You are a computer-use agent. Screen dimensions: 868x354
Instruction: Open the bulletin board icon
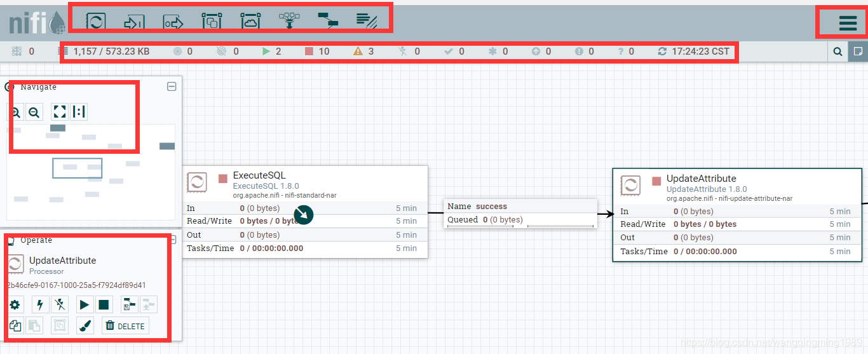point(858,51)
